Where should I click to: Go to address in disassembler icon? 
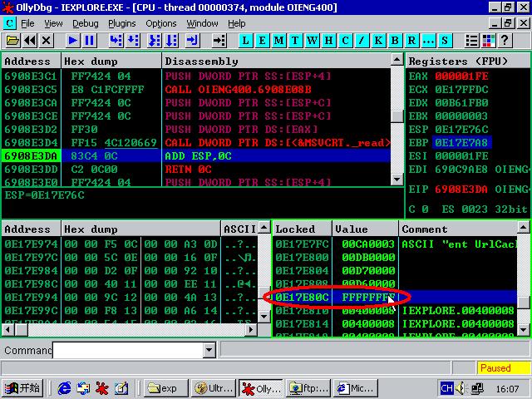(x=219, y=41)
